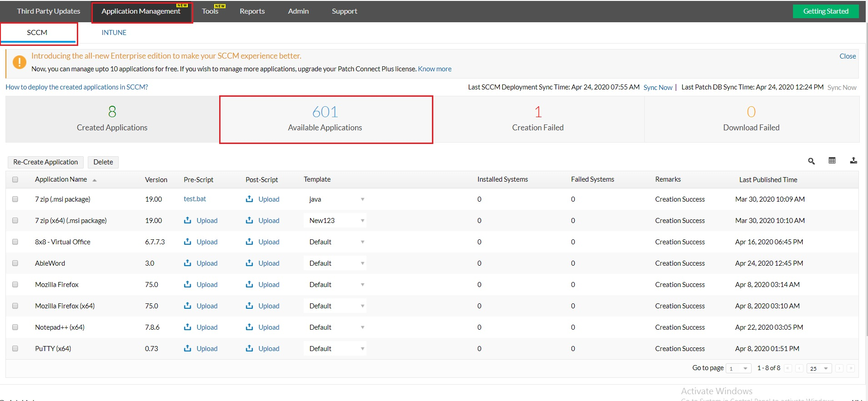This screenshot has height=401, width=868.
Task: Click the Getting Started button
Action: [x=826, y=11]
